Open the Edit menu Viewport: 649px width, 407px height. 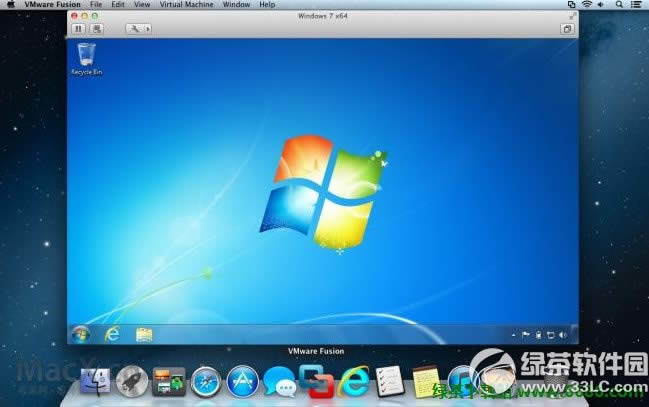coord(118,5)
